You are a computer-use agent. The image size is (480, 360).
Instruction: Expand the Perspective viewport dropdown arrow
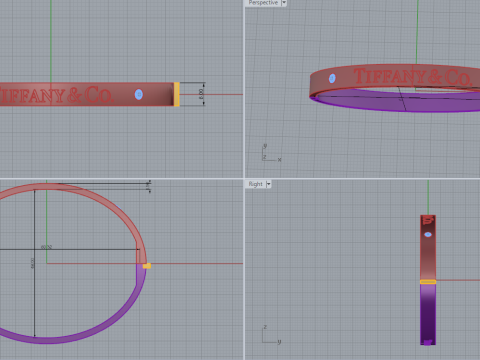pos(284,3)
